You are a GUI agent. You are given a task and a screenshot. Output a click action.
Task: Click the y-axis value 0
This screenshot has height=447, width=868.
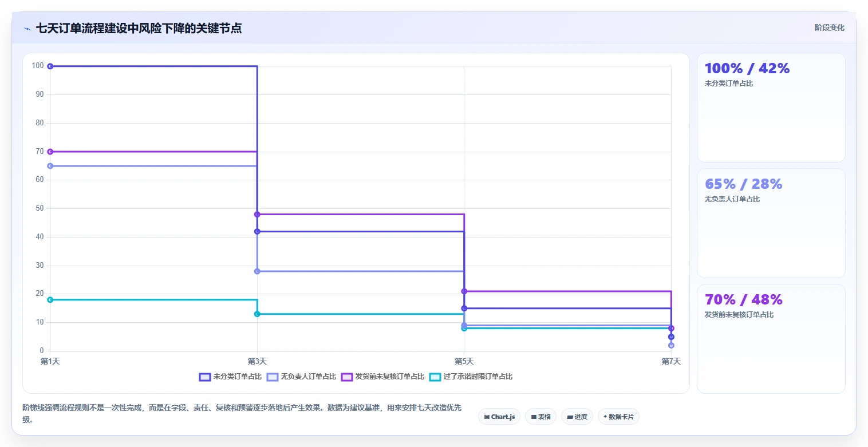tap(42, 351)
